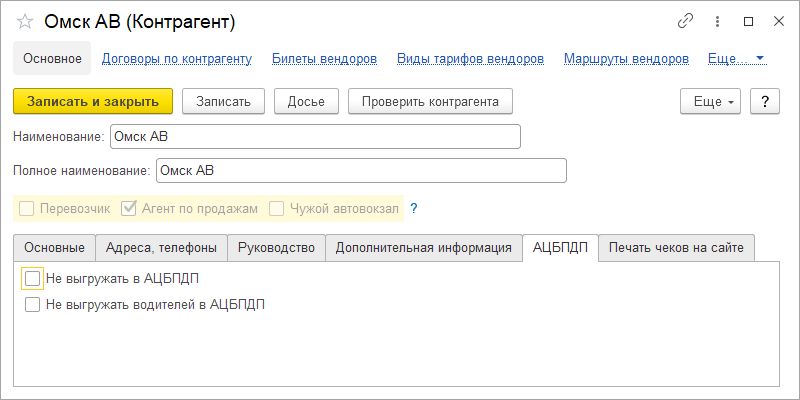This screenshot has width=800, height=400.
Task: Switch to the 'Адреса, телефоны' tab
Action: (161, 248)
